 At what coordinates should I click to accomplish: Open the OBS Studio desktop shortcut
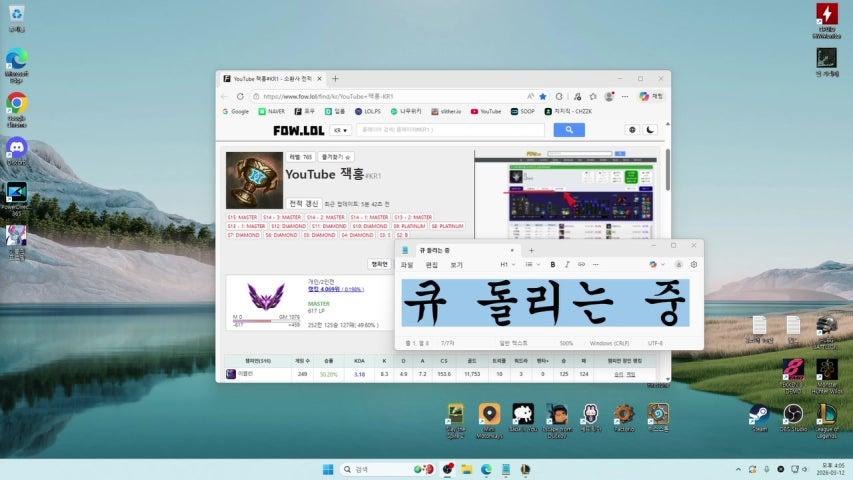[x=793, y=418]
